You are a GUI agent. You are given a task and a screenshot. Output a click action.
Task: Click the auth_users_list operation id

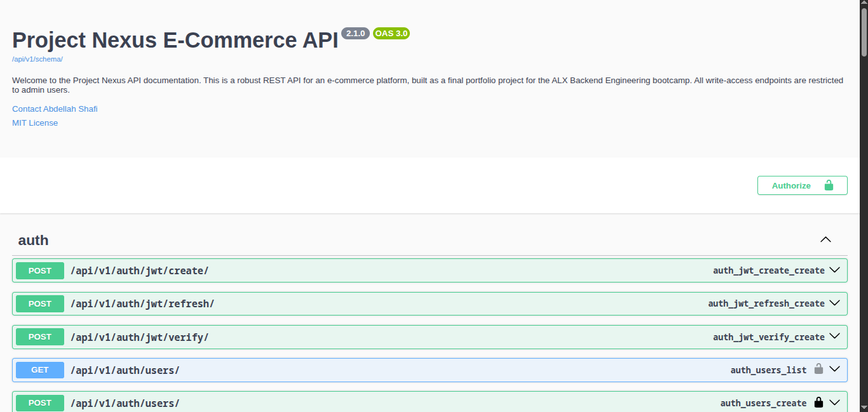click(769, 370)
